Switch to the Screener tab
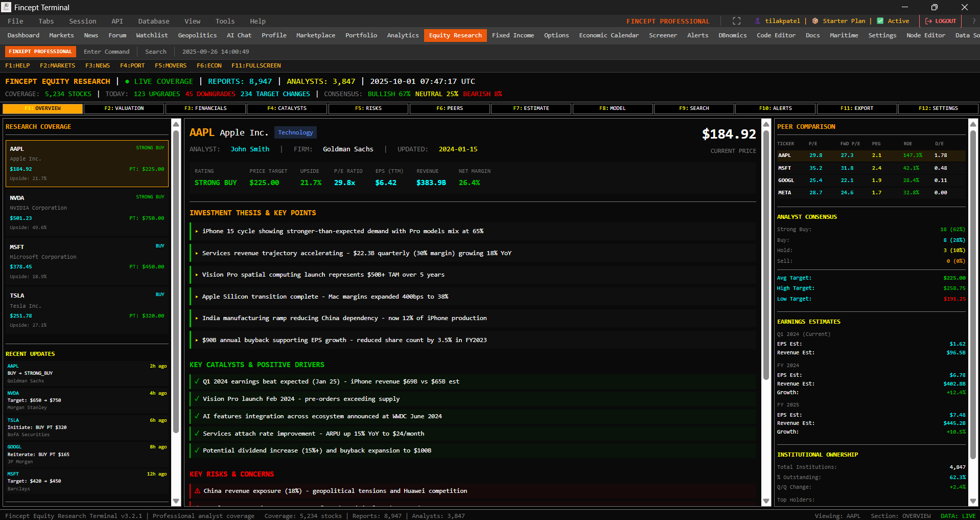Image resolution: width=980 pixels, height=520 pixels. 663,35
